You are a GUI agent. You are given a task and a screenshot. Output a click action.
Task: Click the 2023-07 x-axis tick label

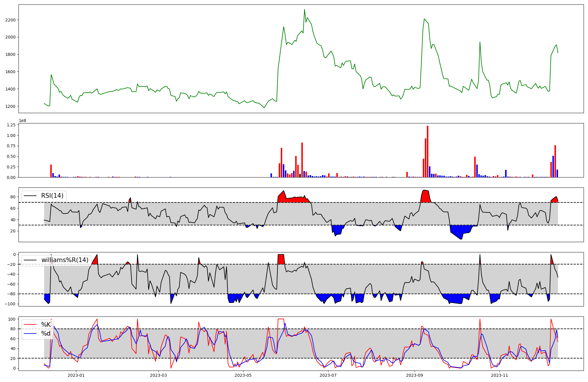(328, 375)
